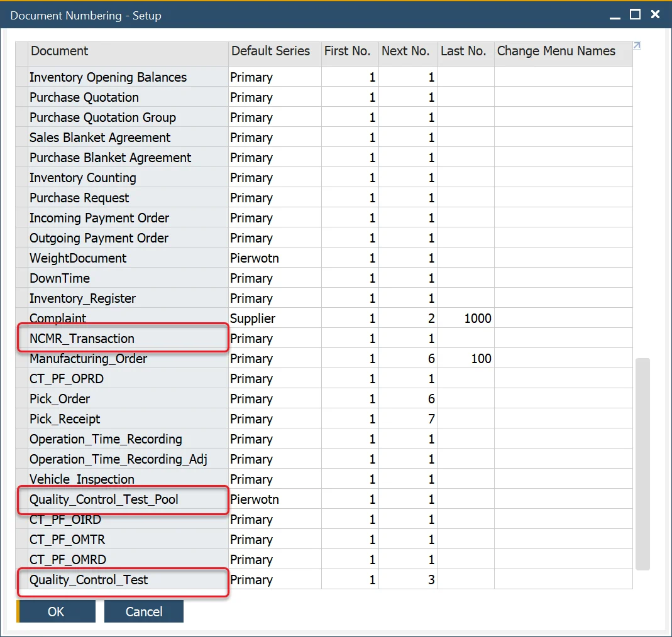Select the Quality_Control_Test_Pool document row
The image size is (672, 637).
click(x=104, y=499)
